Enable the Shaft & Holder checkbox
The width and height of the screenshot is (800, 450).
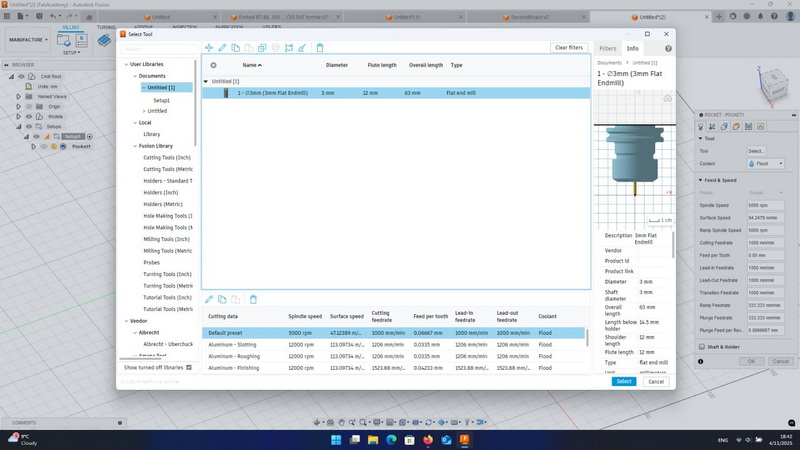pos(702,346)
